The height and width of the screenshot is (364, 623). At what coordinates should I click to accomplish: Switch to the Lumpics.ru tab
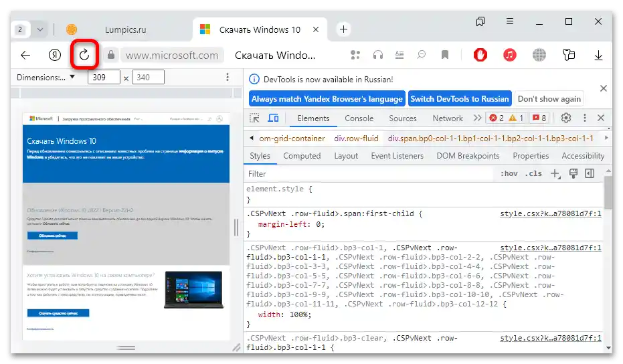coord(126,30)
